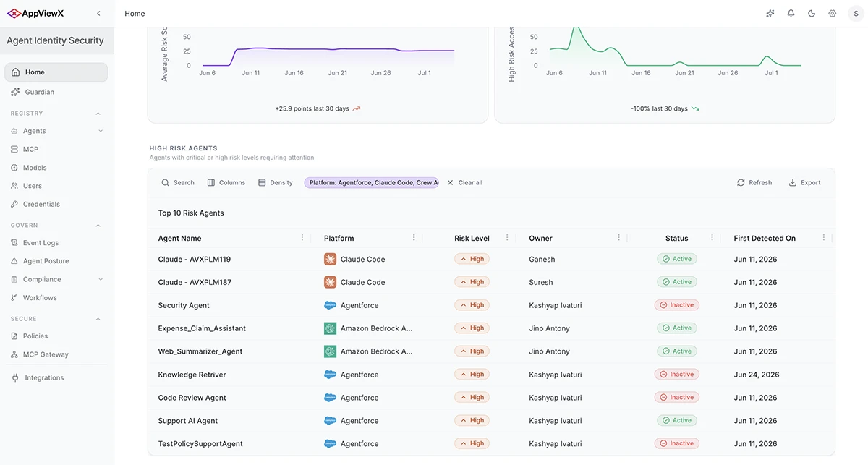
Task: Open Risk Level column menu dots
Action: (x=507, y=238)
